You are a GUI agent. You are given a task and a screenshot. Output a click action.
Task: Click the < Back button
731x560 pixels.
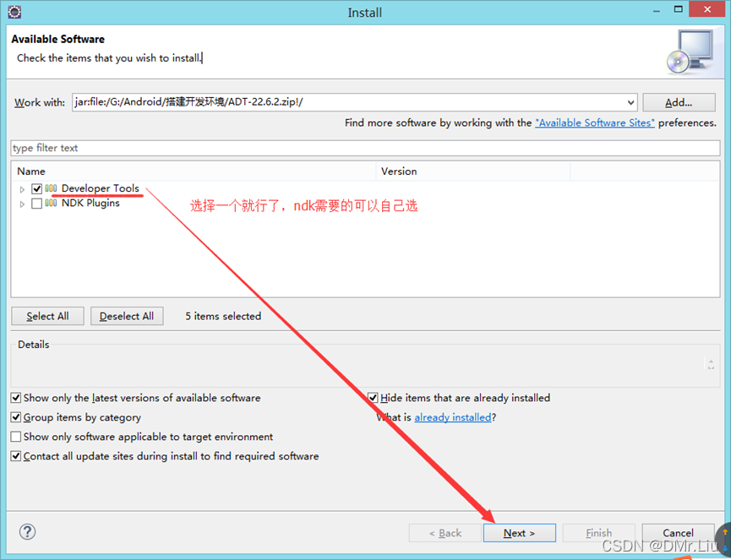click(x=445, y=533)
